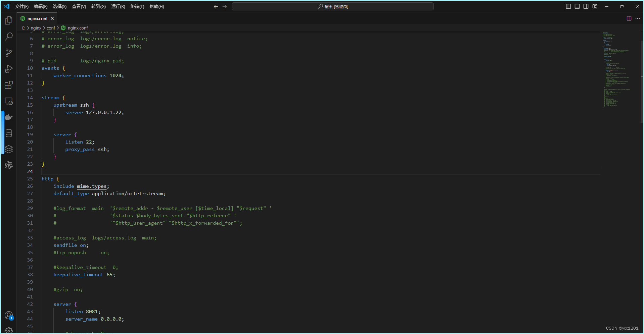Open the Docker view
This screenshot has width=644, height=334.
click(9, 117)
